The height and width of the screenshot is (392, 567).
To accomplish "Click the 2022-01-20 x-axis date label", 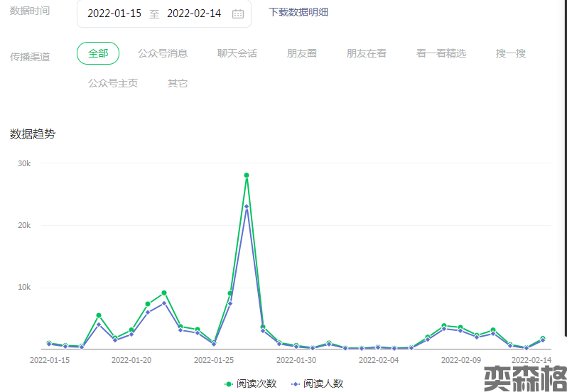I will [131, 360].
